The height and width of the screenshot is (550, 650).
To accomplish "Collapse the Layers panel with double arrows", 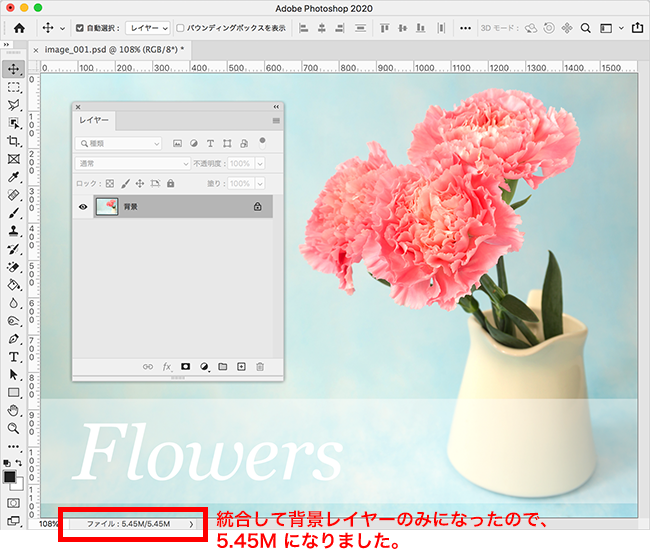I will 276,107.
